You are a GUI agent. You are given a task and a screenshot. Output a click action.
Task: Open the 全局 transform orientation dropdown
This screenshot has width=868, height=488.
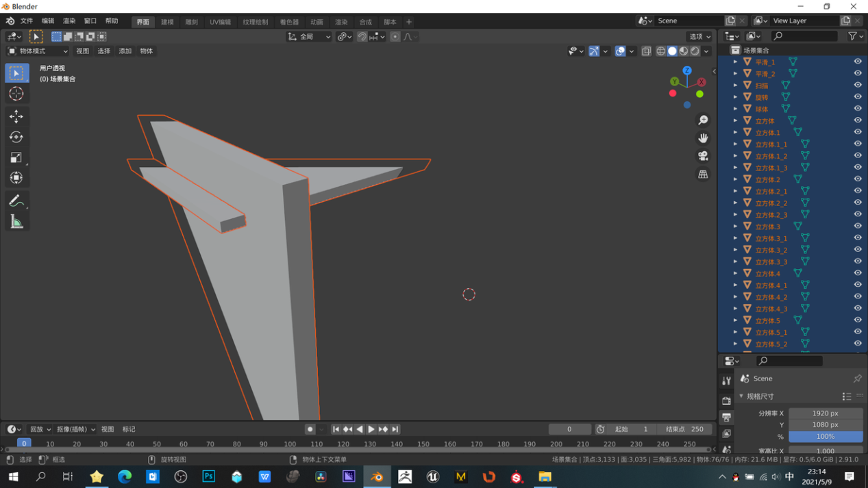tap(309, 37)
